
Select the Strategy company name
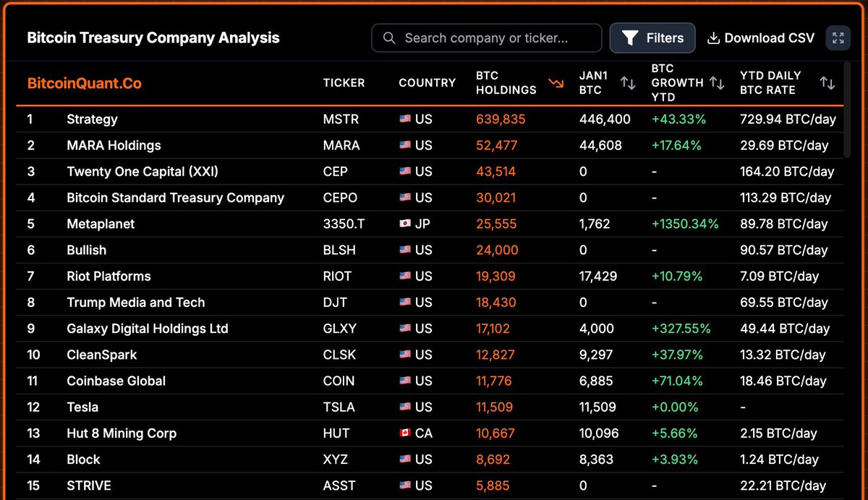pyautogui.click(x=92, y=119)
